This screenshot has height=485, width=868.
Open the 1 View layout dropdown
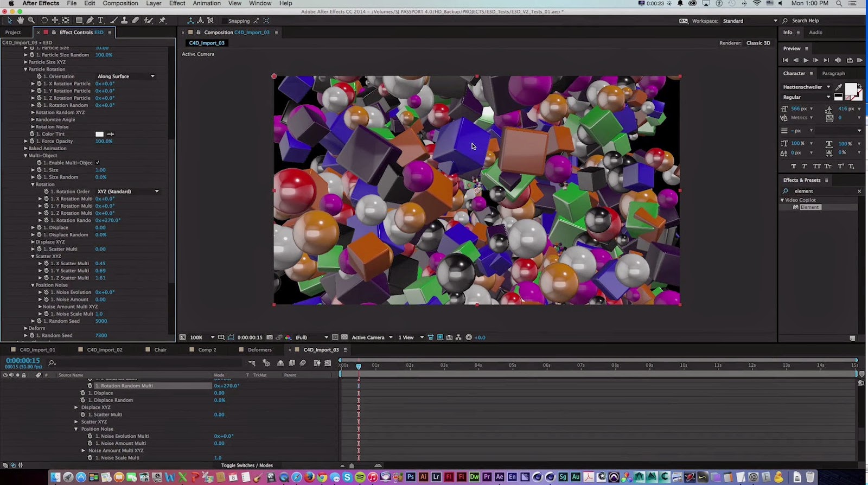tap(411, 337)
